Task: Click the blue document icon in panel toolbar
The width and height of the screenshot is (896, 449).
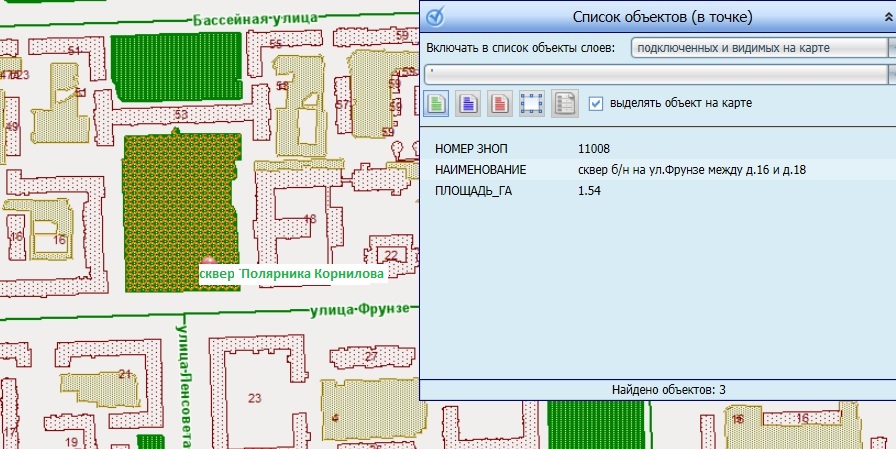Action: (x=468, y=103)
